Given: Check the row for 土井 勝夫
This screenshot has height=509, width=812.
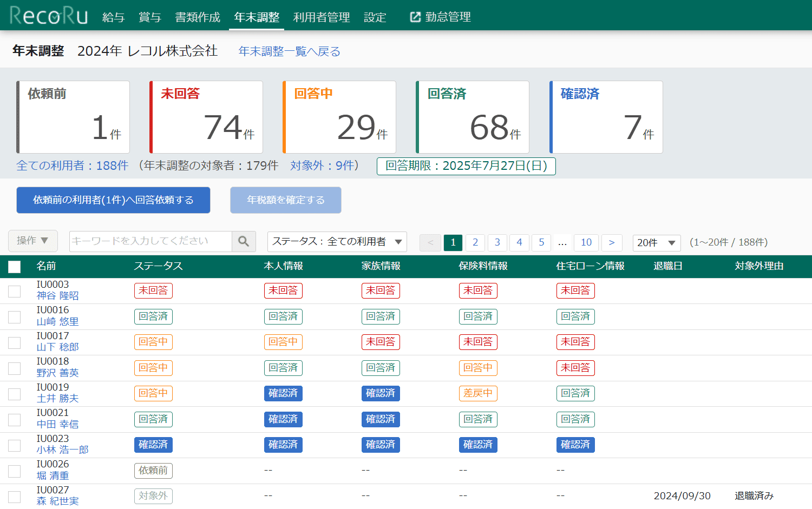Looking at the screenshot, I should click(15, 394).
